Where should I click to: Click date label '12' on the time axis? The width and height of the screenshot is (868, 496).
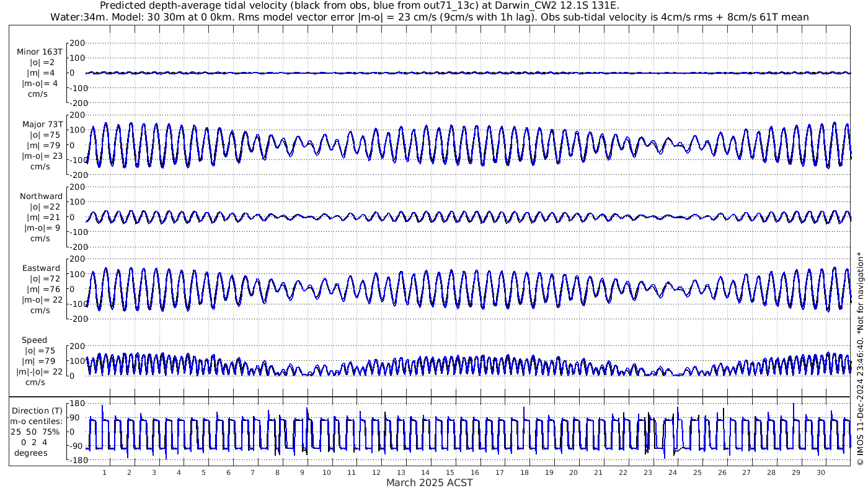click(x=376, y=472)
